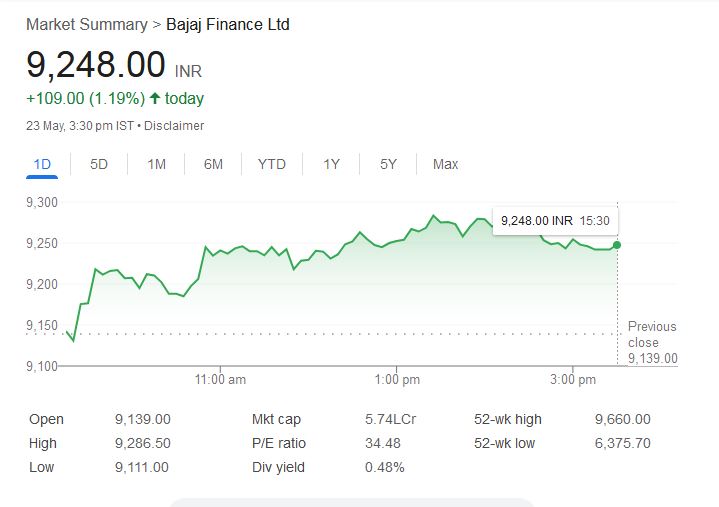Open the 5Y chart range
The width and height of the screenshot is (719, 507).
(388, 164)
